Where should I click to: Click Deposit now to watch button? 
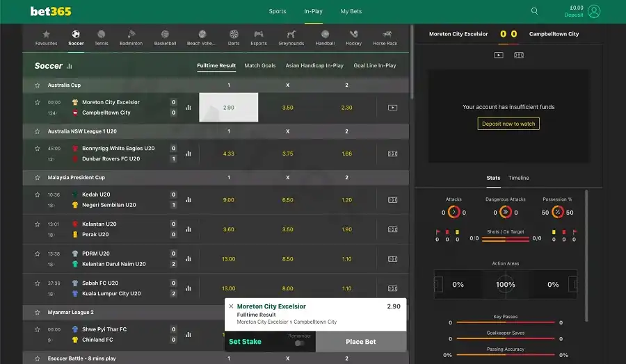tap(508, 124)
